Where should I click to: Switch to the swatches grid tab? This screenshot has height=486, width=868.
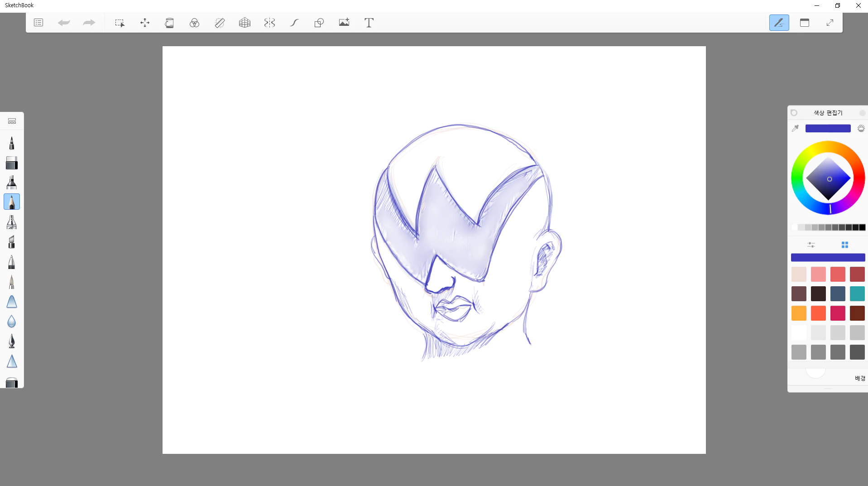point(845,245)
